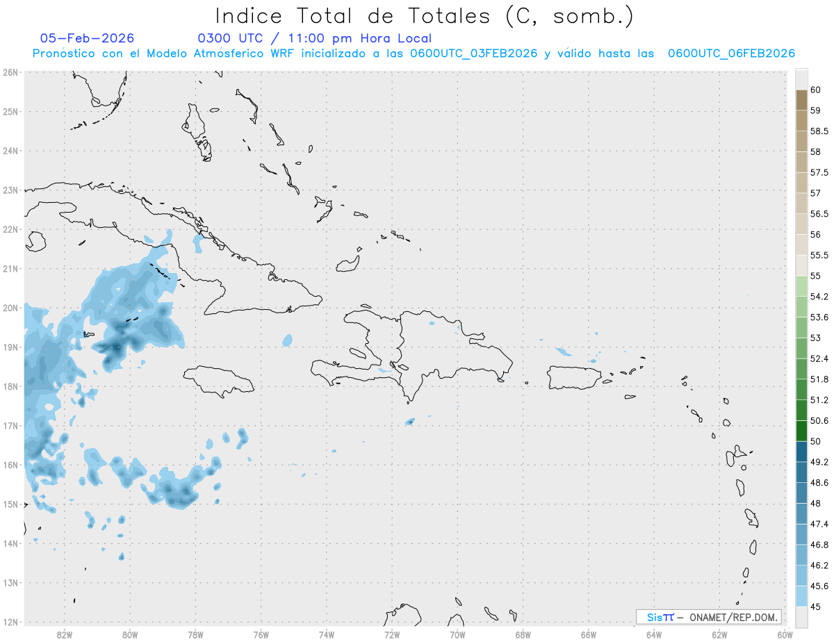This screenshot has height=644, width=834.
Task: Click the colorbar label "47.4"
Action: [819, 524]
